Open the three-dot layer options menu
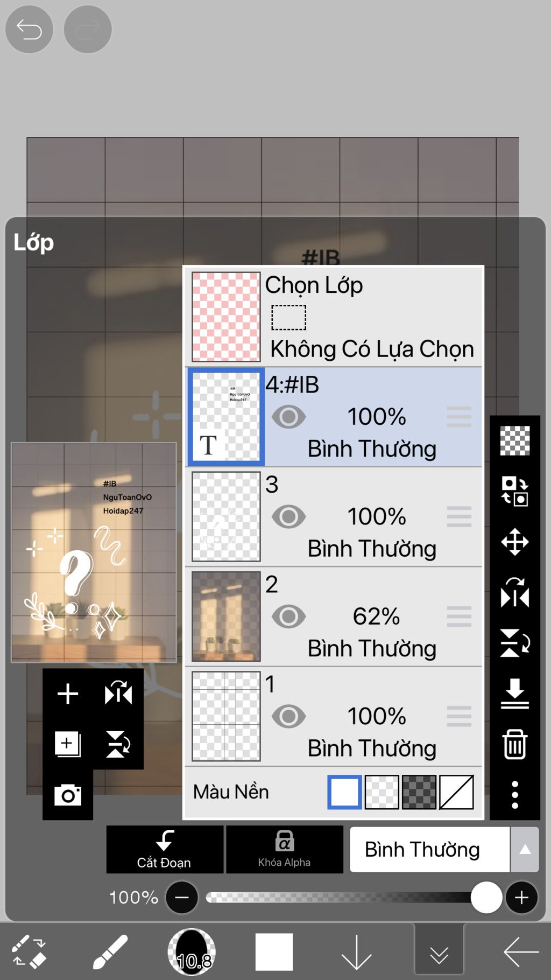The height and width of the screenshot is (980, 551). 515,795
